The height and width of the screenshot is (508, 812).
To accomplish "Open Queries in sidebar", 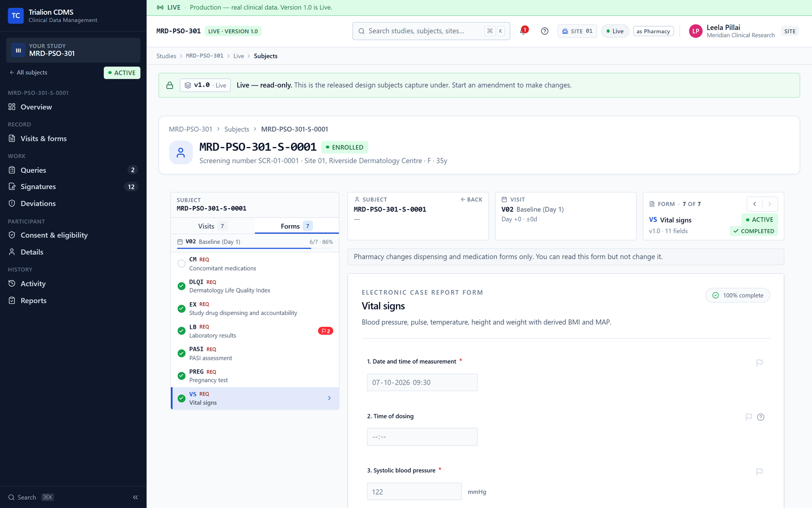I will (73, 170).
